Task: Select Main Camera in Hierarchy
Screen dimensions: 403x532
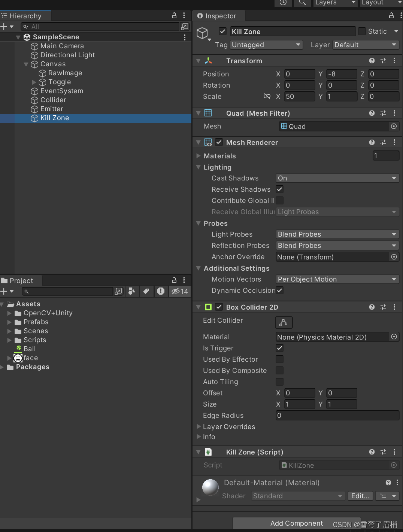Action: (62, 46)
